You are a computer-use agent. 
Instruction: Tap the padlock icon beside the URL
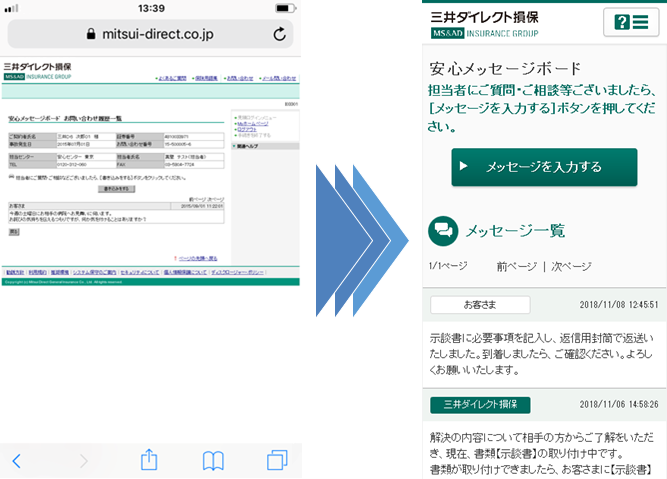tap(91, 34)
